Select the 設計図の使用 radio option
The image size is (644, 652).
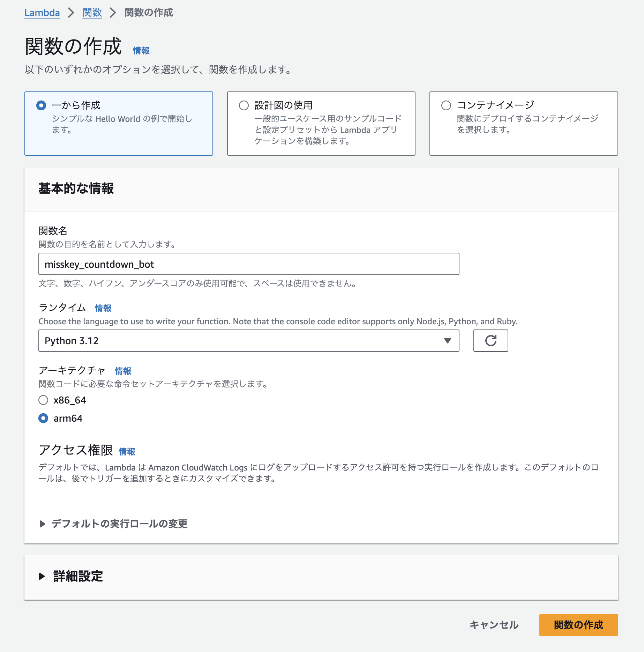[x=244, y=105]
